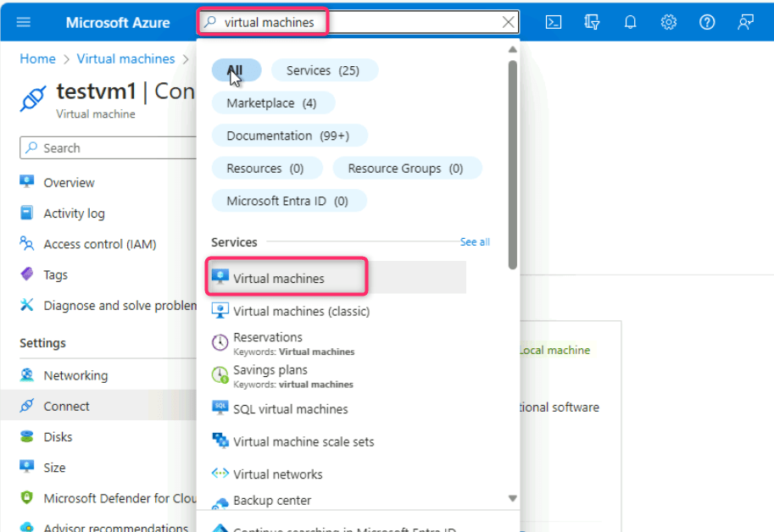The height and width of the screenshot is (532, 774).
Task: Open Networking in Settings sidebar
Action: pyautogui.click(x=75, y=375)
